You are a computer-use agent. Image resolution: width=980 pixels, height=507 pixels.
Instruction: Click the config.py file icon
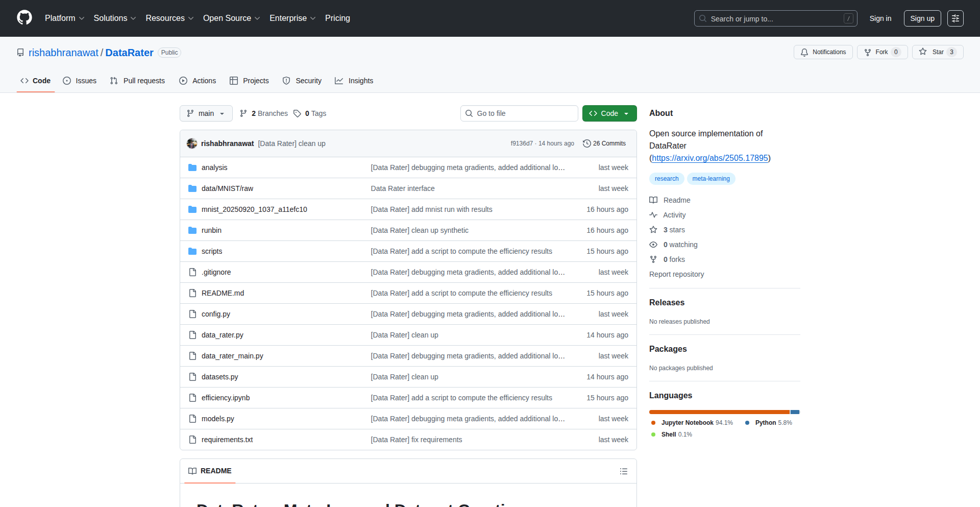click(x=192, y=314)
